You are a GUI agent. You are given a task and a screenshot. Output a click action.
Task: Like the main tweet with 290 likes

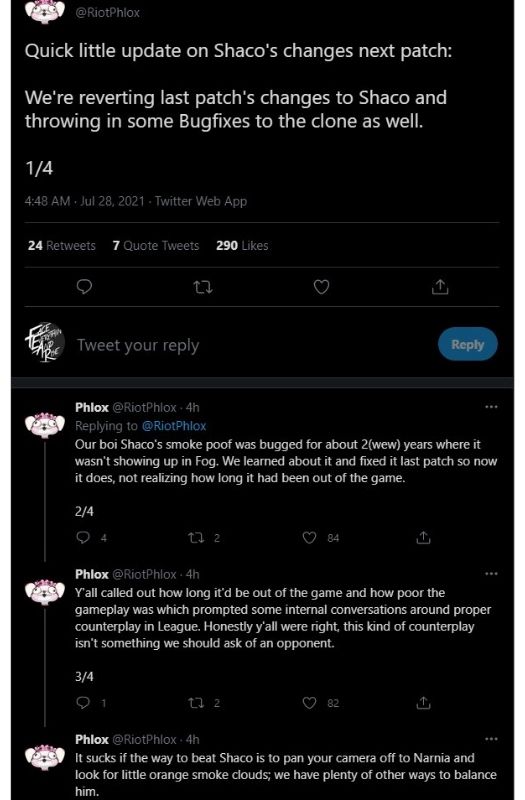[x=321, y=287]
